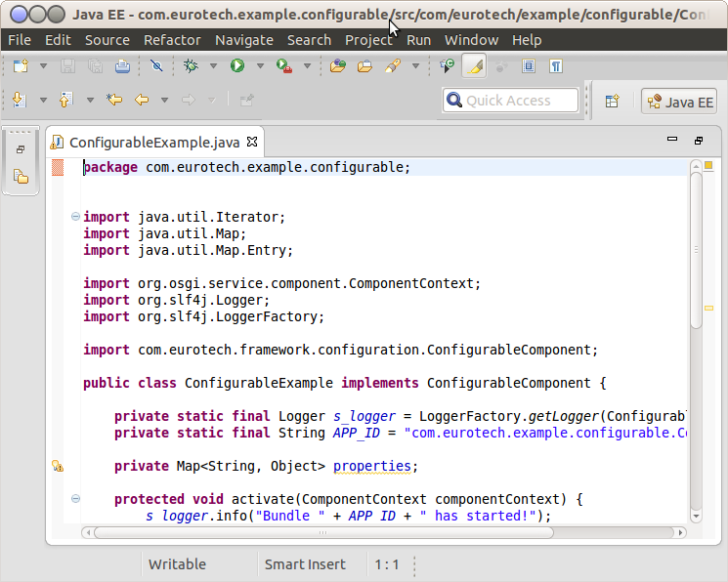Click the Smart Insert status entry
This screenshot has width=728, height=582.
(x=305, y=564)
